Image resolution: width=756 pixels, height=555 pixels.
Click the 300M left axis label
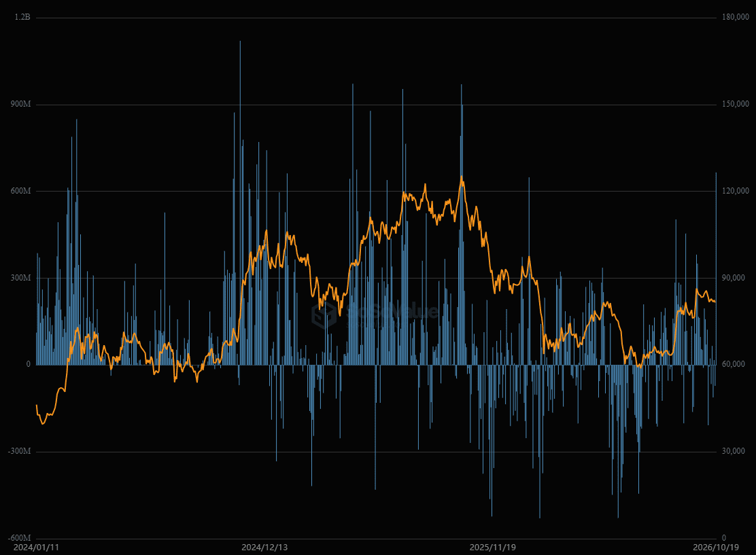(20, 278)
